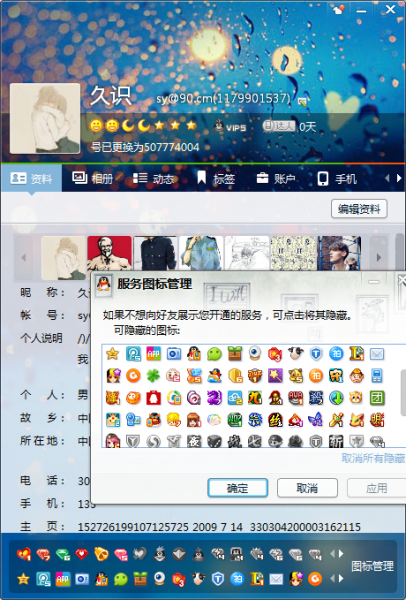Hide the blue T shield icon in the dialog
The width and height of the screenshot is (406, 600).
pos(316,354)
